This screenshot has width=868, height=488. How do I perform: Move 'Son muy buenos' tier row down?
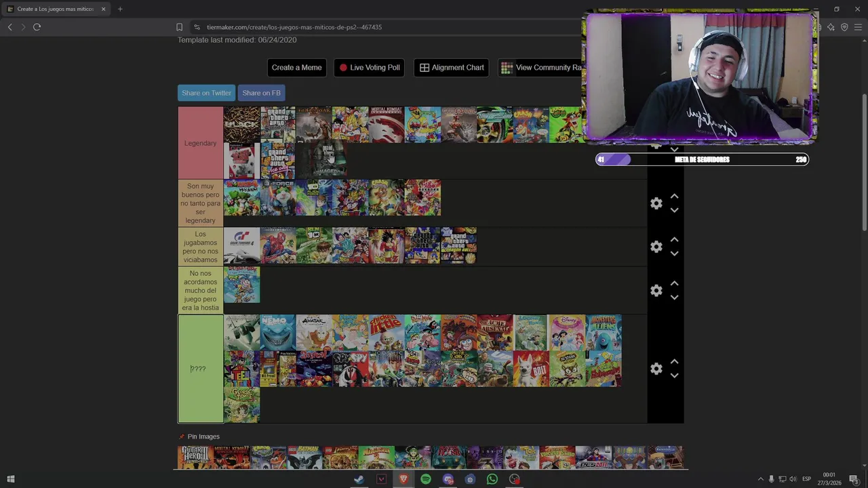point(674,210)
